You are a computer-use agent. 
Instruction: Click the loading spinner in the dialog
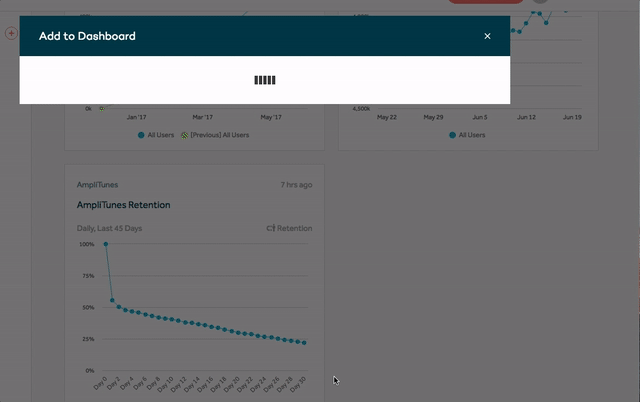(265, 80)
